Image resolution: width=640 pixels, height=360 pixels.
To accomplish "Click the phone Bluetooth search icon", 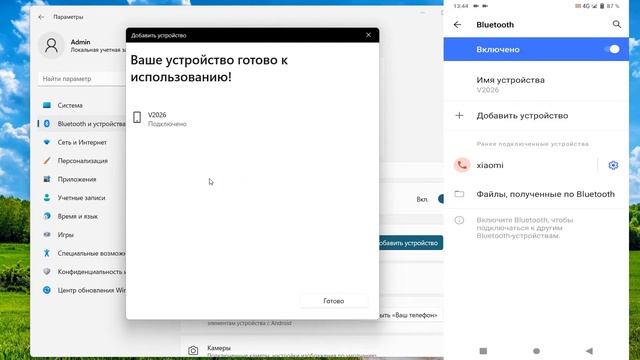I will click(617, 24).
